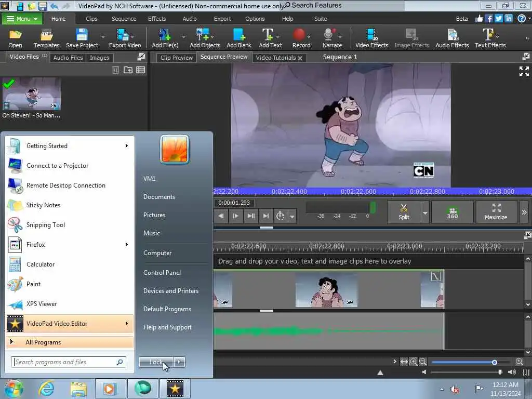
Task: Open Calculator from Start menu
Action: click(70, 264)
